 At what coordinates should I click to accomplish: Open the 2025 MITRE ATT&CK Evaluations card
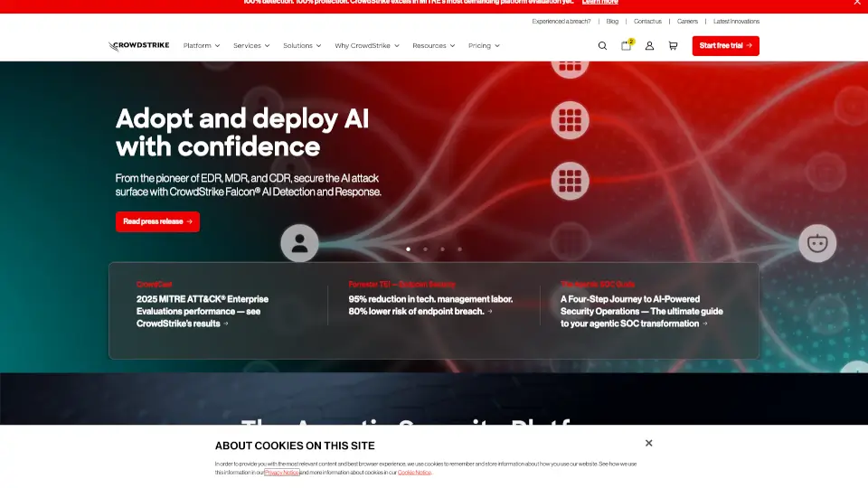pos(203,311)
